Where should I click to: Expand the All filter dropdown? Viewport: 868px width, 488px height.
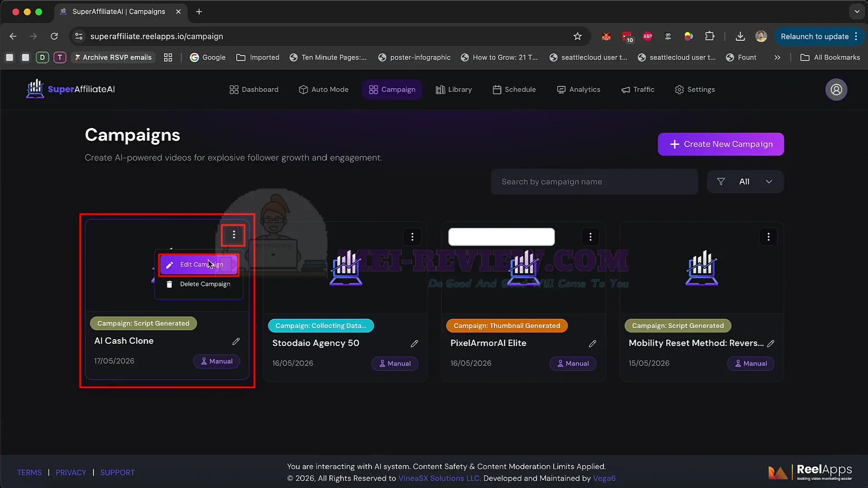pyautogui.click(x=745, y=182)
